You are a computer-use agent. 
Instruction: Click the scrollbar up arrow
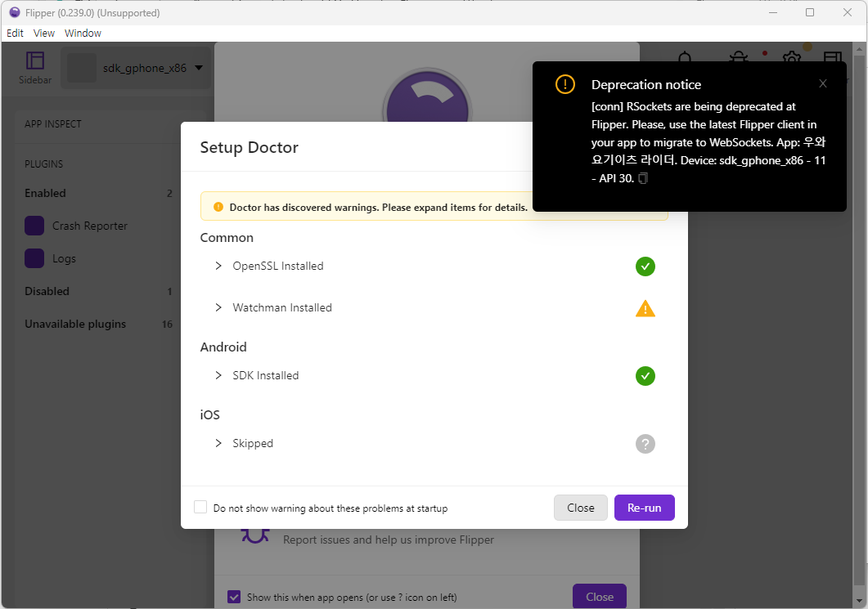coord(859,49)
